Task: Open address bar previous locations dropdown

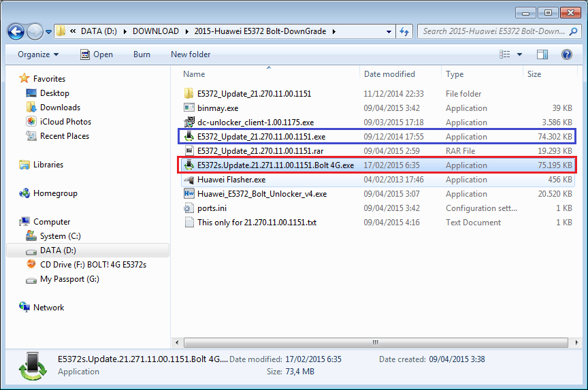Action: [389, 32]
